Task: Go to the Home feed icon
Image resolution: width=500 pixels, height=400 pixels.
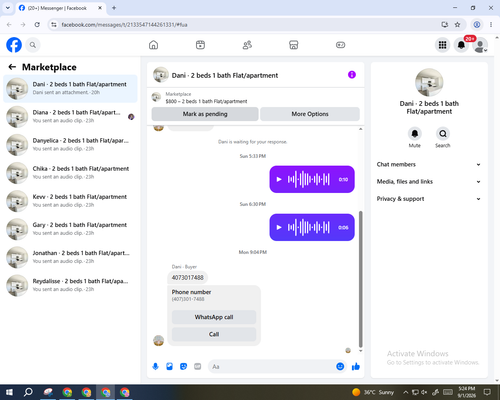Action: click(153, 45)
